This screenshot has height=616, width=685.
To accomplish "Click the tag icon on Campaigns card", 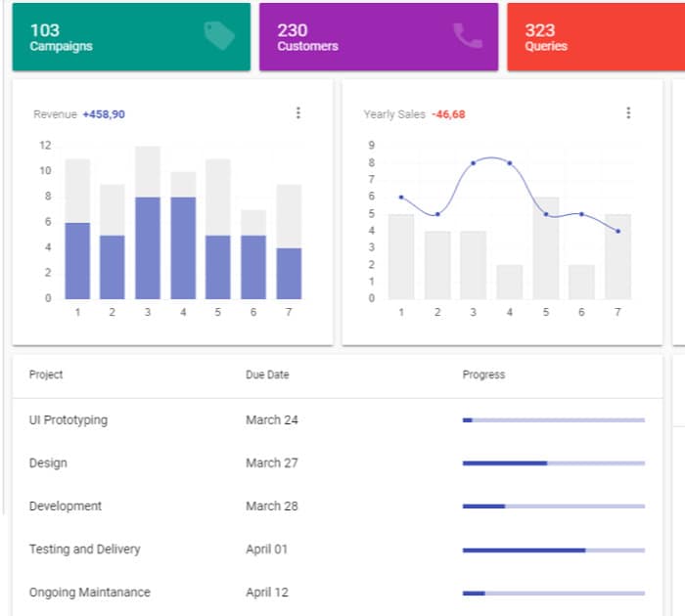I will pyautogui.click(x=219, y=36).
